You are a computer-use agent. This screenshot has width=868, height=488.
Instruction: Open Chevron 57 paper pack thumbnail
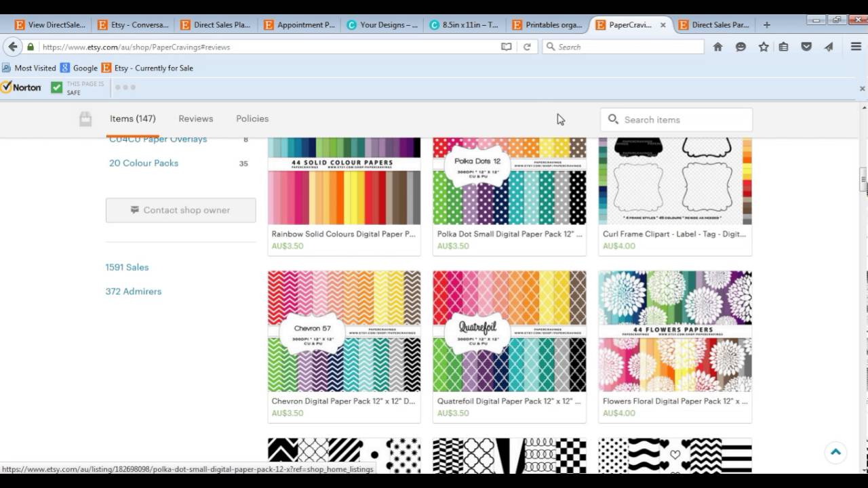[x=344, y=331]
